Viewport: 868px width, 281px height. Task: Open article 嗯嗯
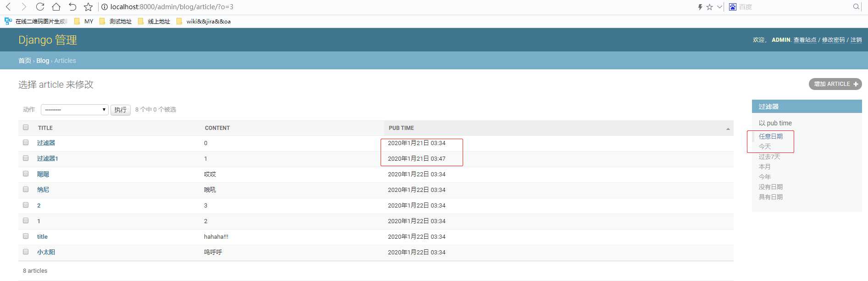tap(43, 174)
